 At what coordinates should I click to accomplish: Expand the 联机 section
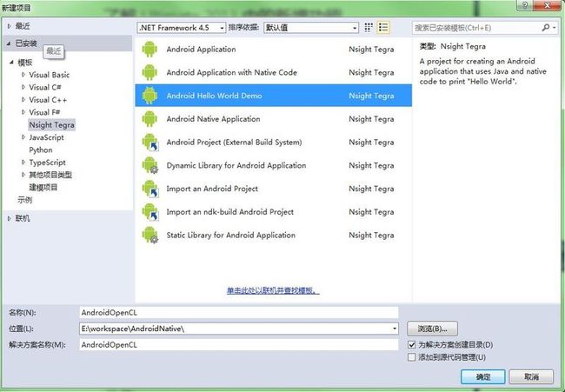pos(10,218)
